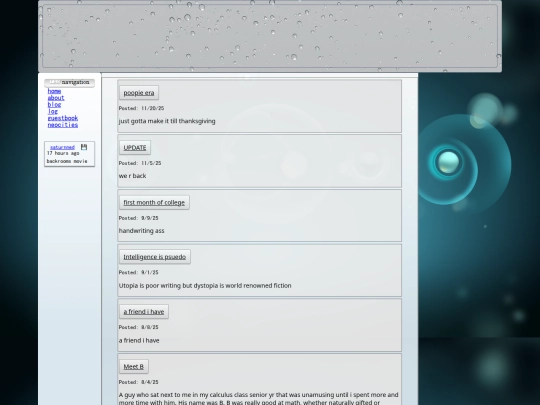
Task: Click the water droplet banner image
Action: pos(270,36)
